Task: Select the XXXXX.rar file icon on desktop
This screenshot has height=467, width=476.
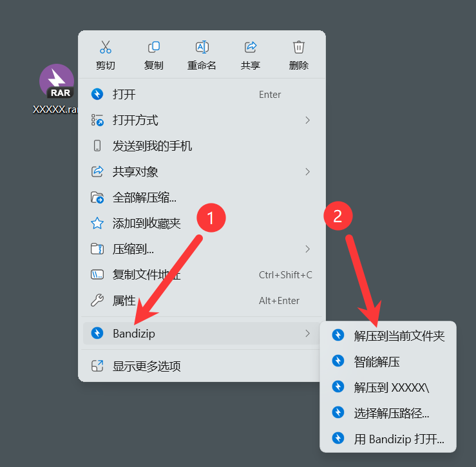Action: point(57,81)
